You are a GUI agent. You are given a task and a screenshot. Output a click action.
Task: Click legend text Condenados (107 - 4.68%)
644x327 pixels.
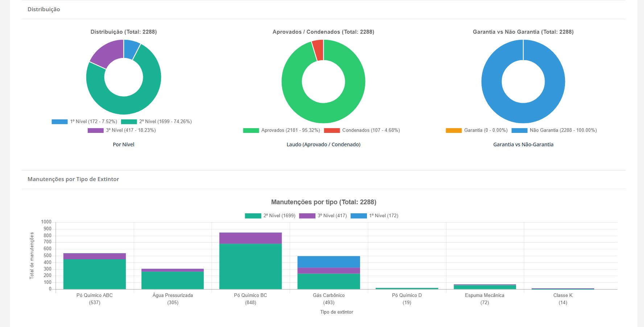pyautogui.click(x=371, y=130)
